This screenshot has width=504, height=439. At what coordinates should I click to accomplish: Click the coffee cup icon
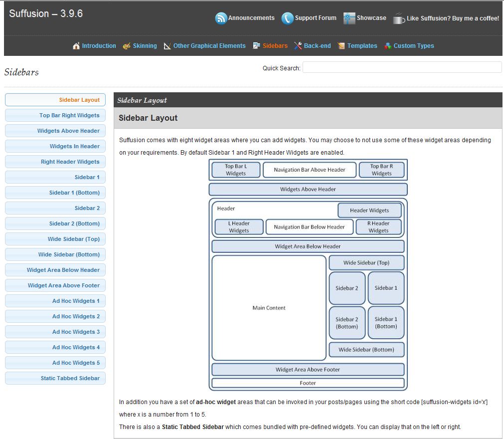point(399,18)
